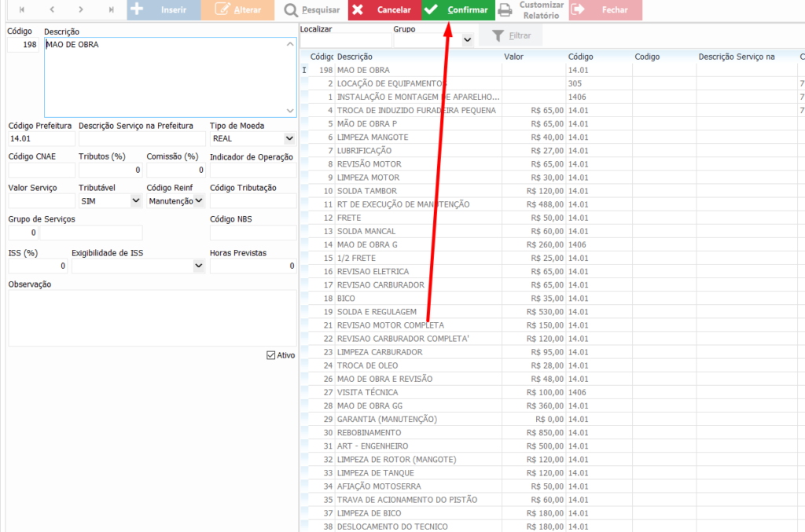Go to first record navigation arrow
This screenshot has width=805, height=532.
pyautogui.click(x=20, y=10)
